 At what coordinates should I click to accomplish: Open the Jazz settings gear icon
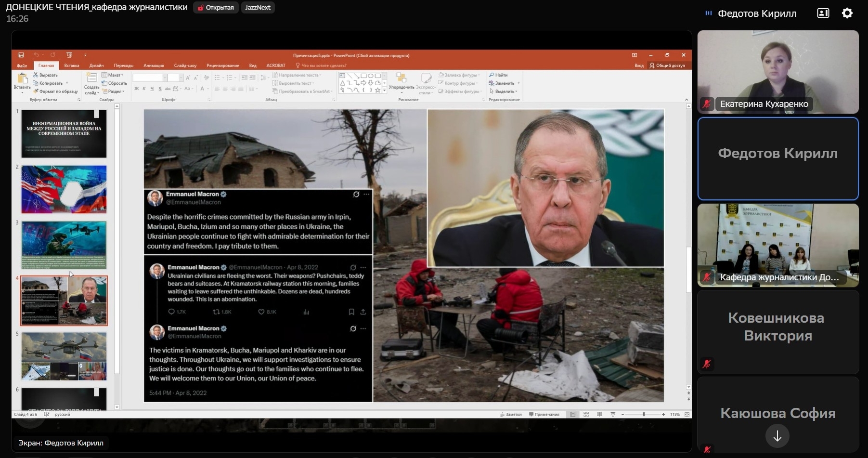(847, 13)
